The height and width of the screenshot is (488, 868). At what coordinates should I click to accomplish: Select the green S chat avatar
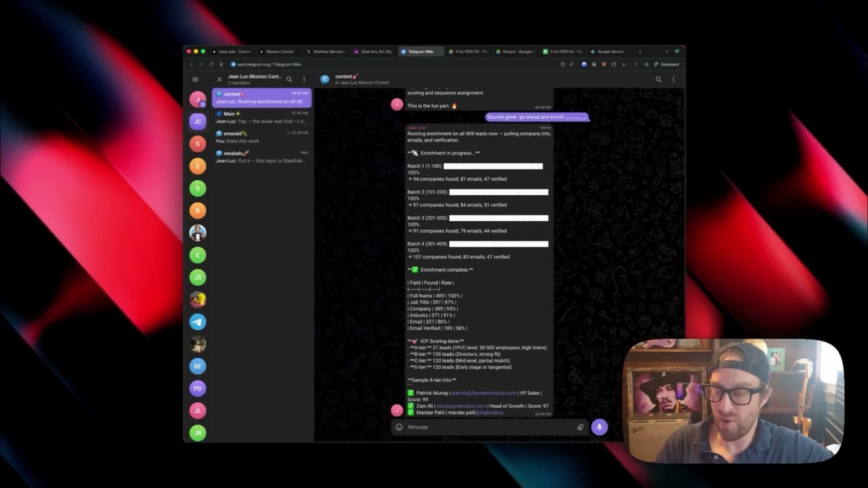(x=198, y=188)
